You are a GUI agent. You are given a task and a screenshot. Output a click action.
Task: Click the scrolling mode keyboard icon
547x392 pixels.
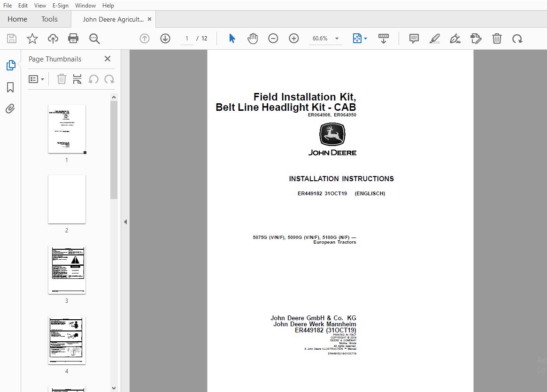click(384, 38)
